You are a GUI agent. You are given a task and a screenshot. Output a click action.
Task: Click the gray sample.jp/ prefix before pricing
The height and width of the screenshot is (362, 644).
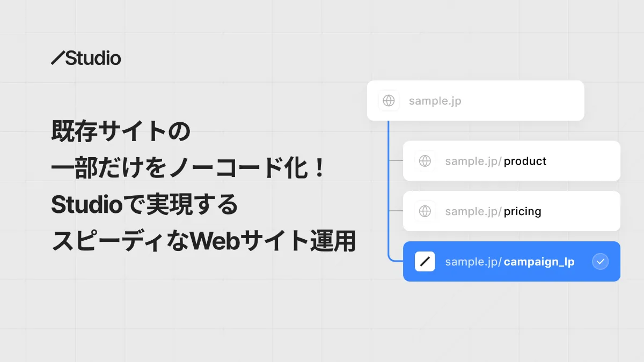coord(473,211)
